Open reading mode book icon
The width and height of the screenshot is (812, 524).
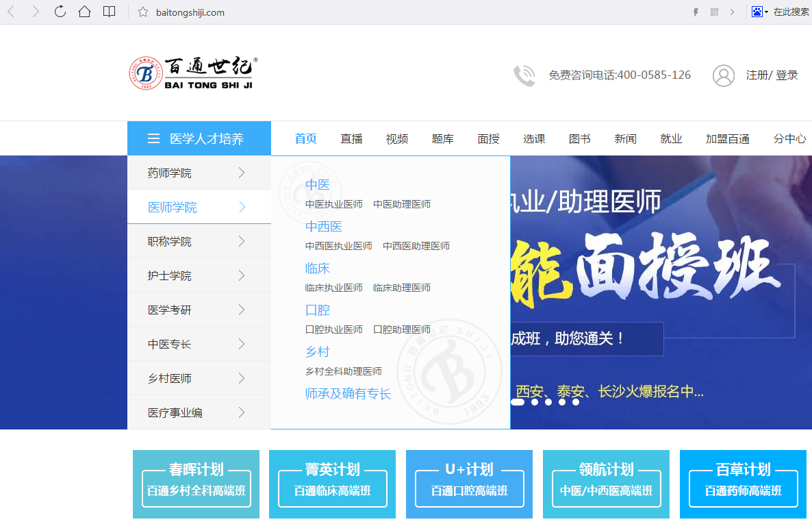[109, 12]
